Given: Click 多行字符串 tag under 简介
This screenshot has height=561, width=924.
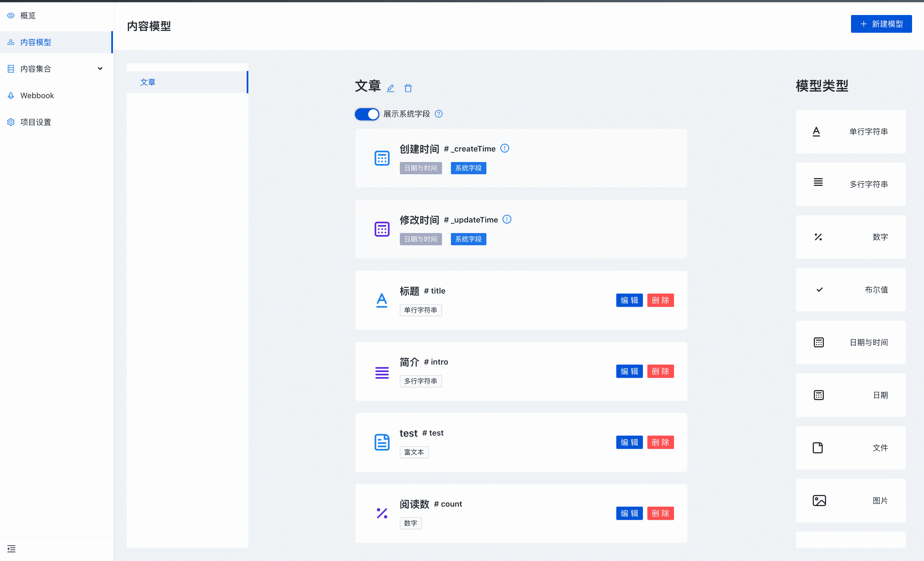Looking at the screenshot, I should (x=420, y=381).
